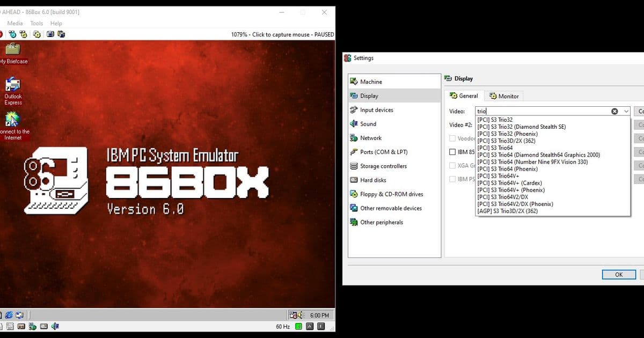
Task: Choose plain [PCI] S3 Trio64V+ entry
Action: click(x=553, y=176)
